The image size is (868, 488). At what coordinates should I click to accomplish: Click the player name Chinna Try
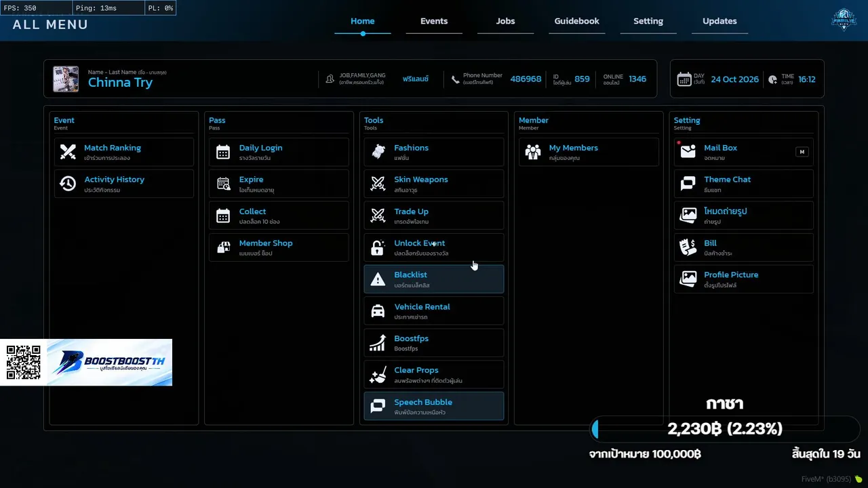[x=120, y=83]
